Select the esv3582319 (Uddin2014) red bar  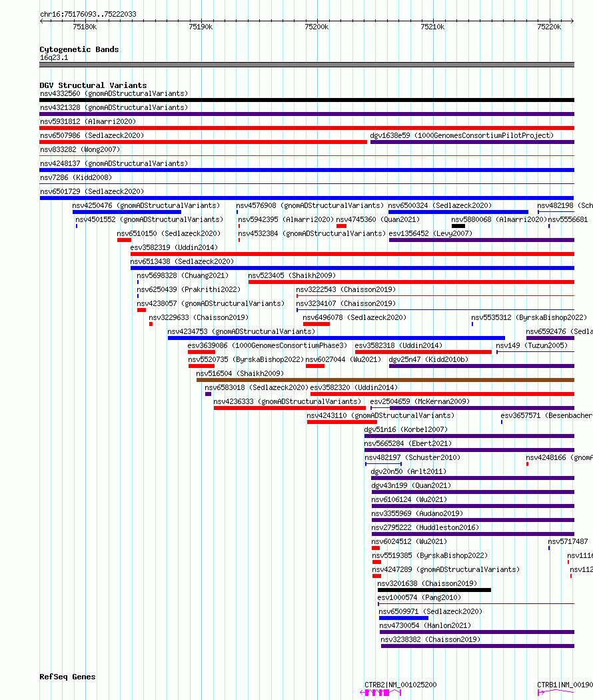pyautogui.click(x=352, y=254)
